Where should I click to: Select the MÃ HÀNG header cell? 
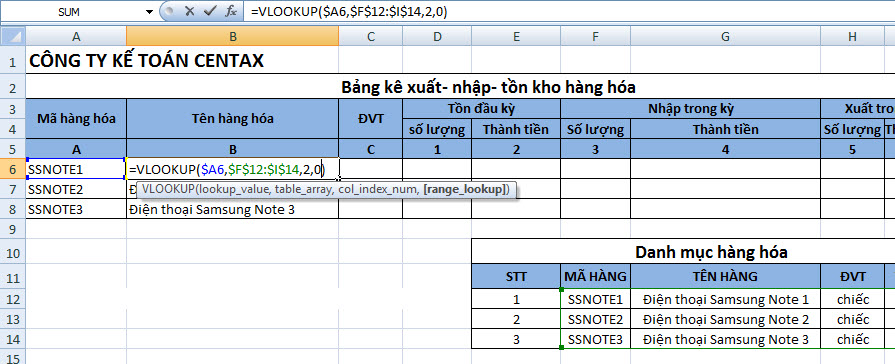[595, 277]
